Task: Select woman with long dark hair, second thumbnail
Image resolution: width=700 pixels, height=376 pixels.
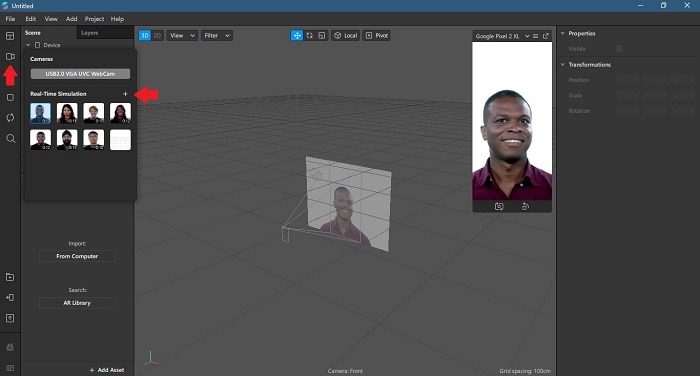Action: 67,113
